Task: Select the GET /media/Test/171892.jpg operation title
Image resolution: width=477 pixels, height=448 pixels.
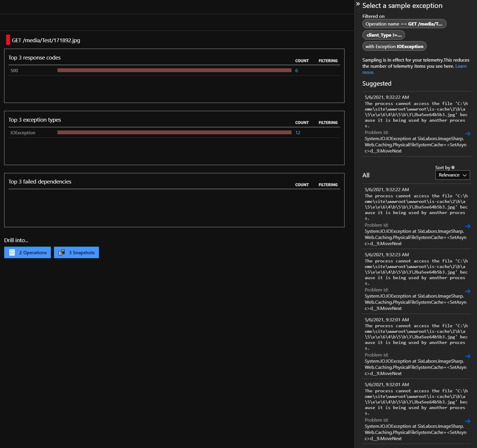Action: pyautogui.click(x=46, y=40)
